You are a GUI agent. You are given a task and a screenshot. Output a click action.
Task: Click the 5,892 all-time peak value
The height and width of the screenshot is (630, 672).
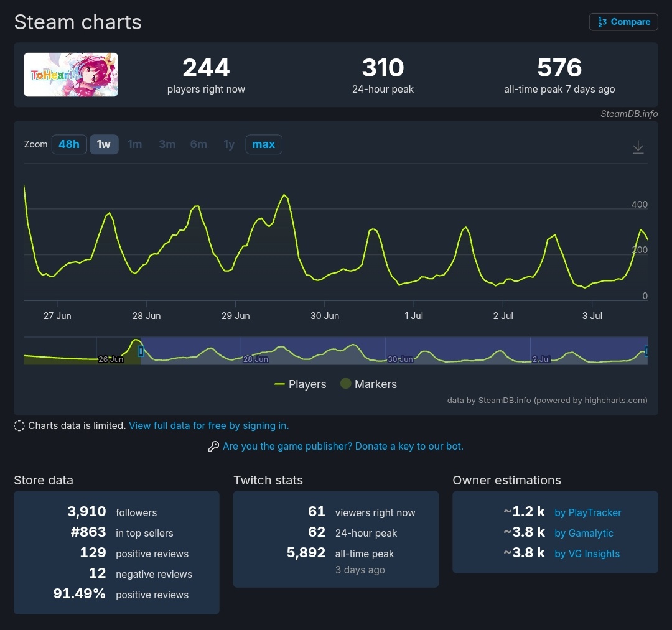coord(306,552)
